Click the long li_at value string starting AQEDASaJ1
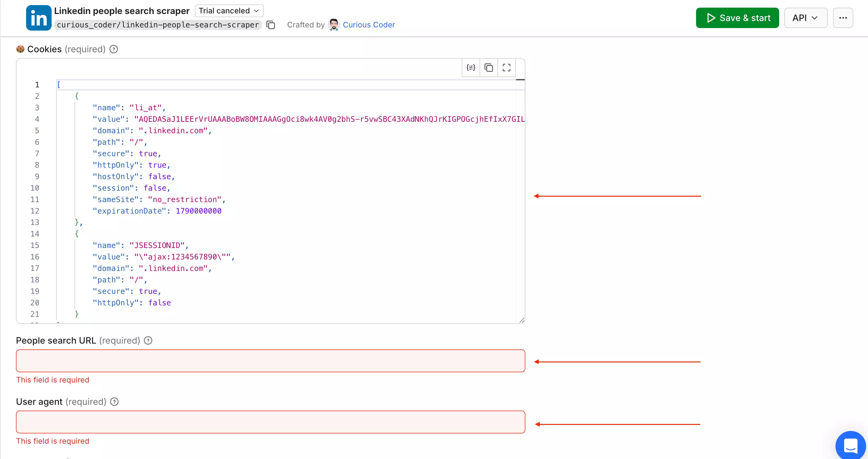 329,119
